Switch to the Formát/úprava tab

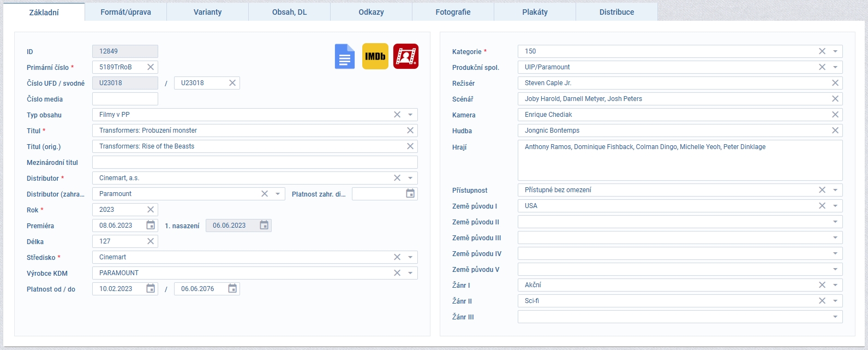(x=125, y=12)
